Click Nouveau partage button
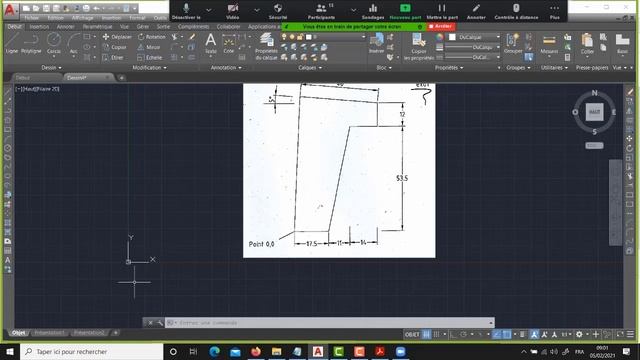This screenshot has height=360, width=640. click(405, 11)
